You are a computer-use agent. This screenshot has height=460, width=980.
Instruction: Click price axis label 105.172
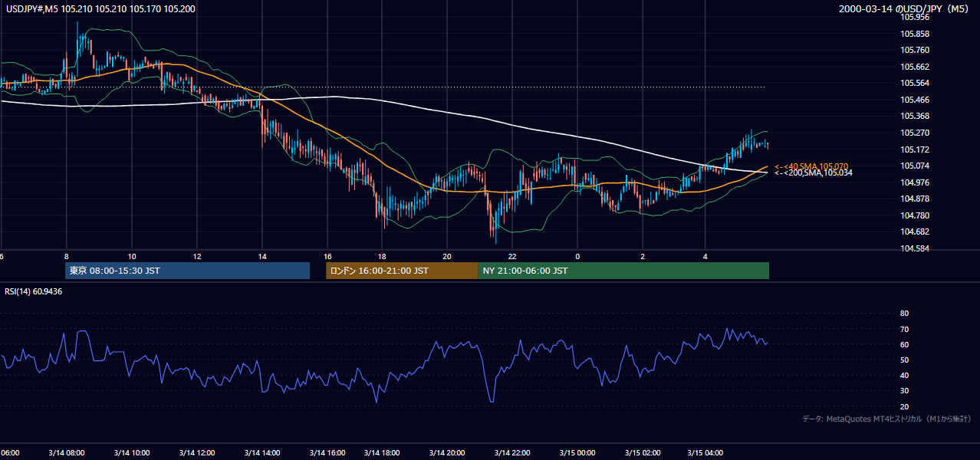tap(916, 149)
